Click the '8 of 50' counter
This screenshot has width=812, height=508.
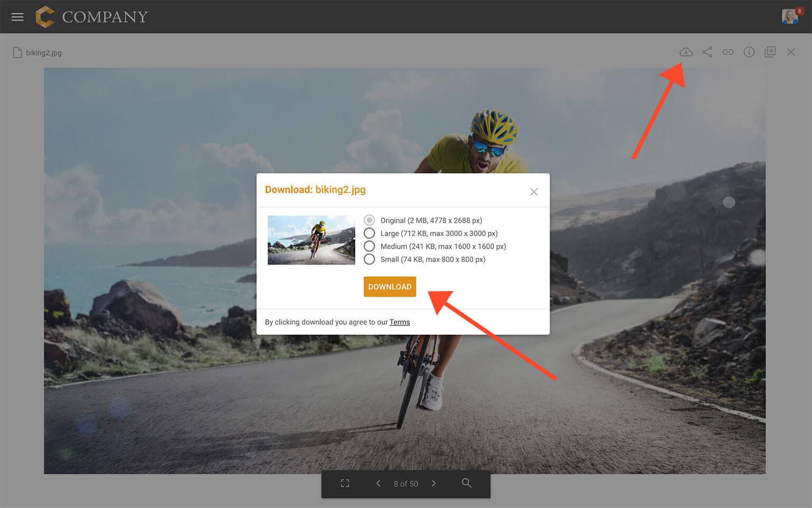(406, 484)
